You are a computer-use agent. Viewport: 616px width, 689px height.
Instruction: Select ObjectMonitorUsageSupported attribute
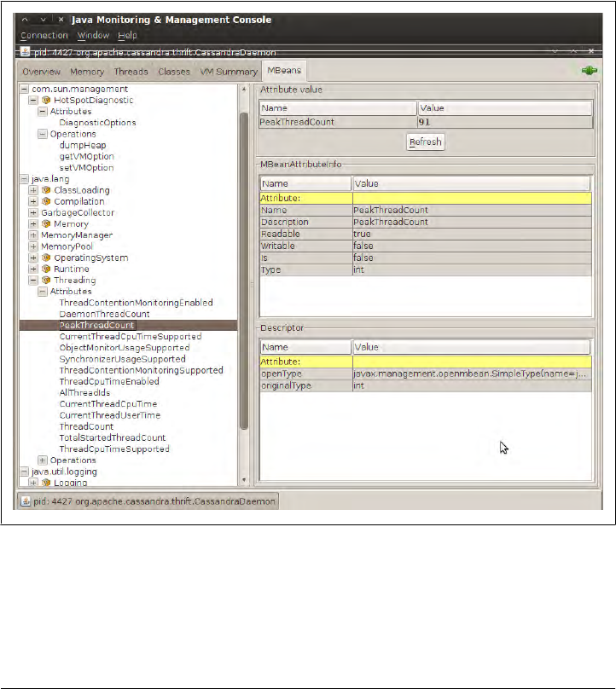point(125,348)
